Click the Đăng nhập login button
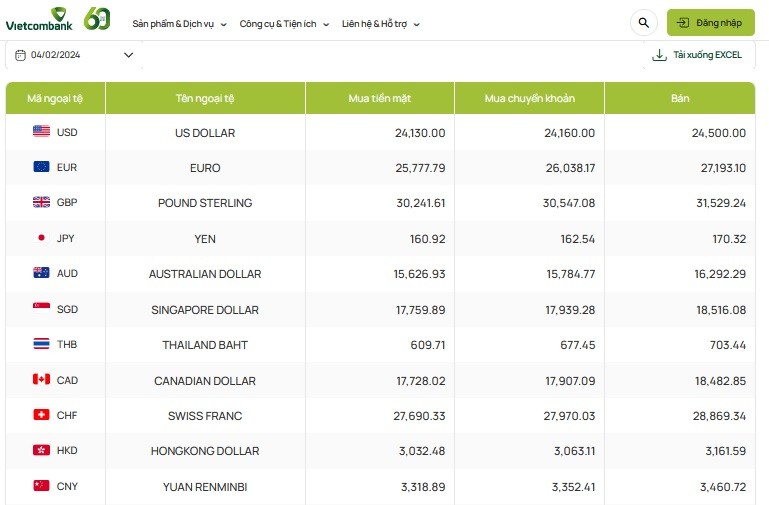 [x=710, y=22]
